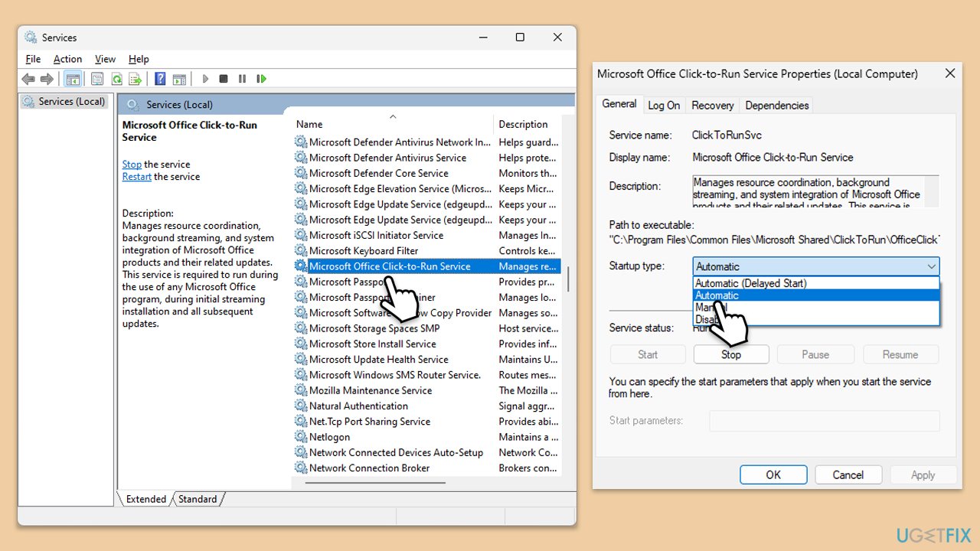Switch to the Recovery tab
The image size is (980, 551).
(712, 106)
